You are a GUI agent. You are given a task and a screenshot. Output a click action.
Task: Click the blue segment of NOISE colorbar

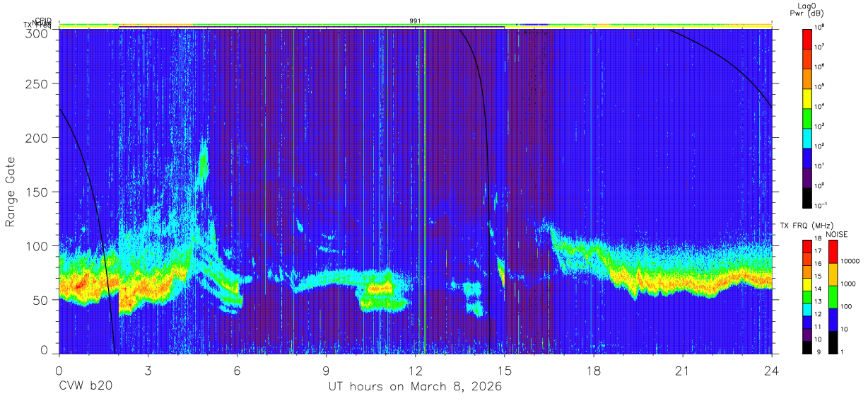click(x=833, y=320)
